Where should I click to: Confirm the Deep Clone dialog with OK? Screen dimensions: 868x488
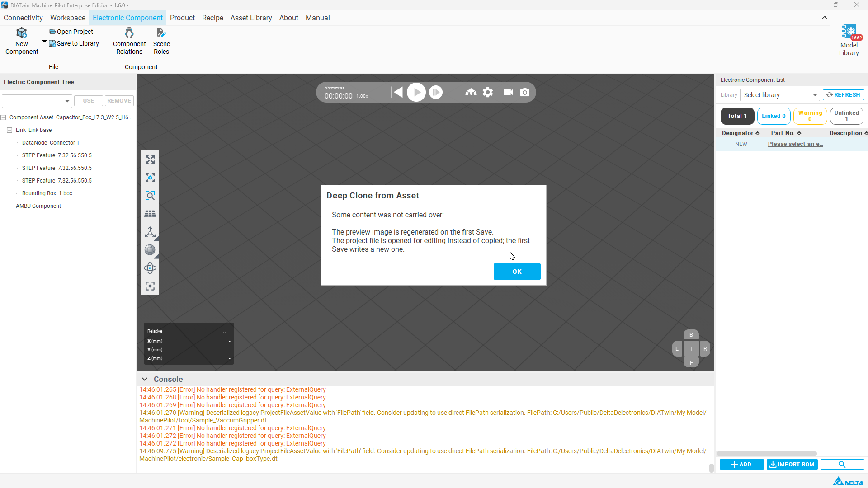tap(517, 272)
